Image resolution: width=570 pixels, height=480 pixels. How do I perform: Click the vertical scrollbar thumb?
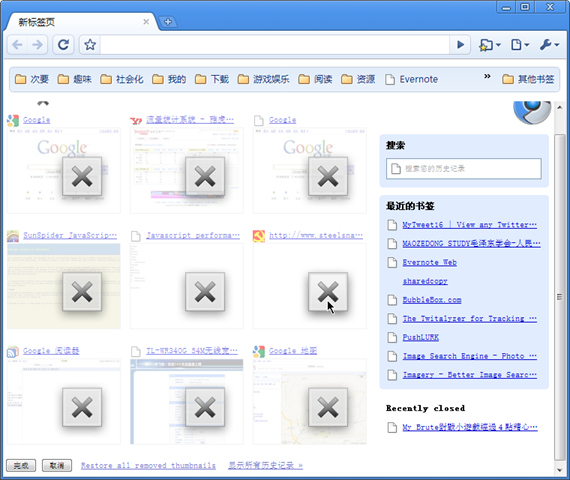(559, 297)
